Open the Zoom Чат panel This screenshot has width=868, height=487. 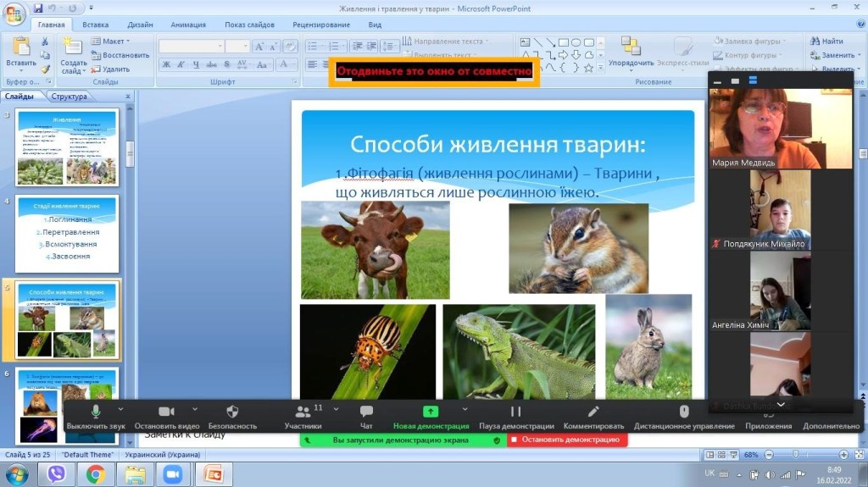[x=366, y=412]
